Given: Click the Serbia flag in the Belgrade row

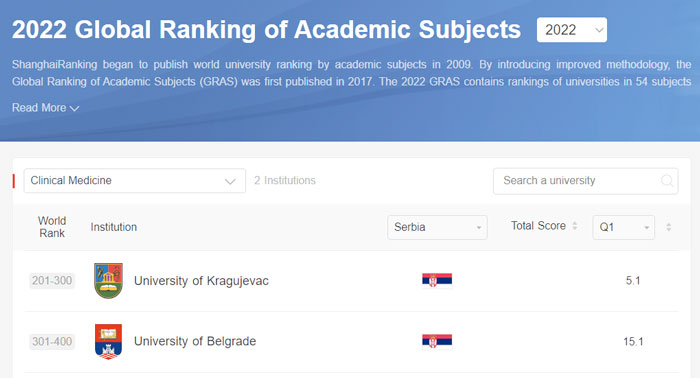Looking at the screenshot, I should 437,341.
